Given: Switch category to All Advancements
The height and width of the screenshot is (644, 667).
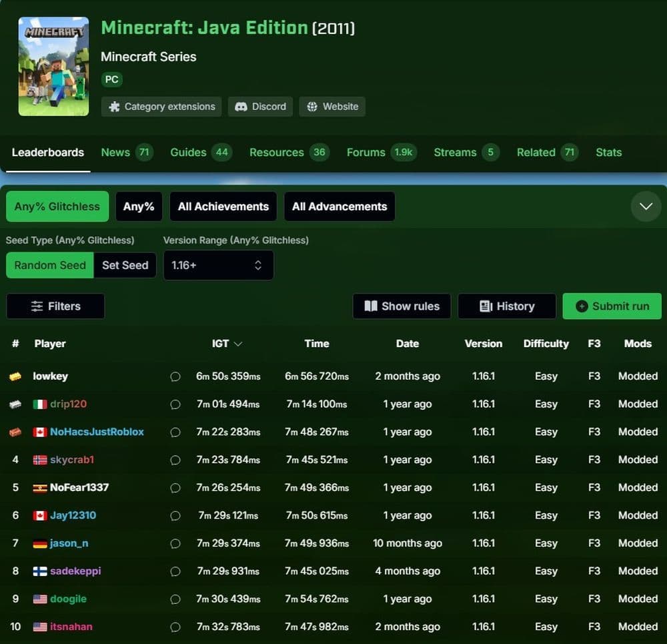Looking at the screenshot, I should (340, 206).
